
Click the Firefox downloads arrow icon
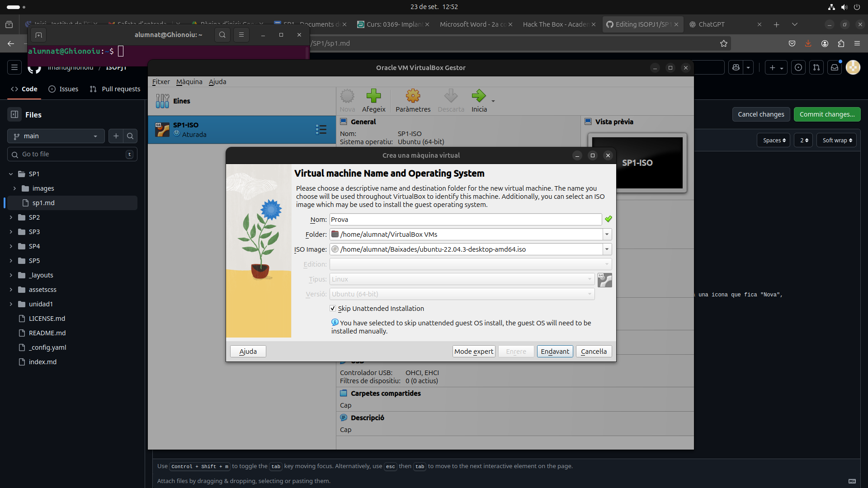[808, 43]
